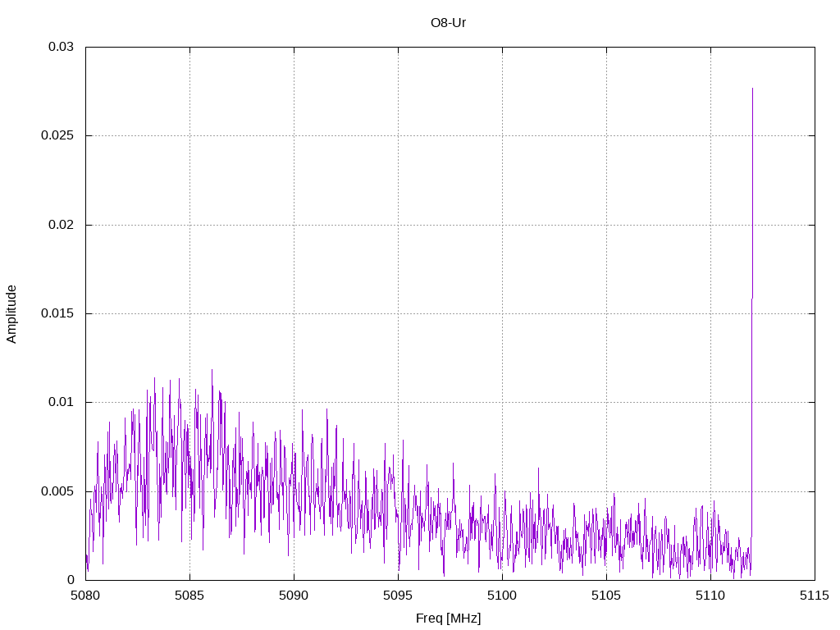Viewport: 840px width, 630px height.
Task: Click x-axis tick label 5100
Action: [x=502, y=596]
